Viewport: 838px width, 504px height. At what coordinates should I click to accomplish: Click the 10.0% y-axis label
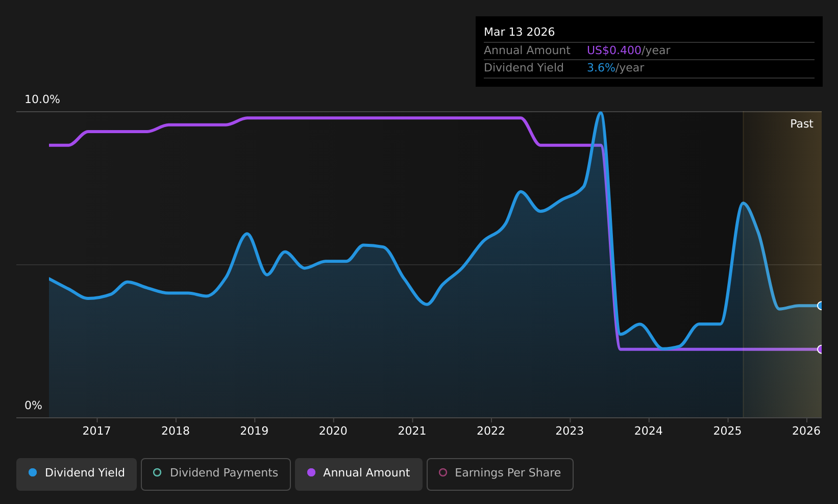pyautogui.click(x=42, y=99)
